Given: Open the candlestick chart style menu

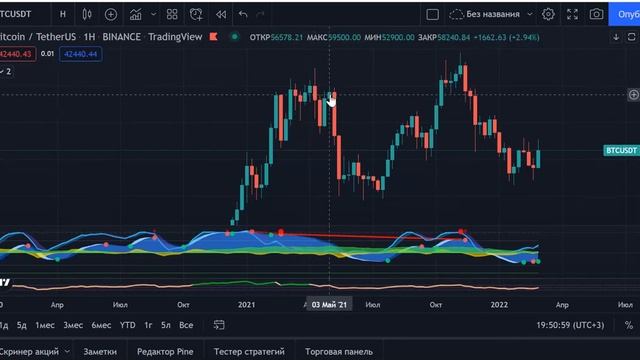Looking at the screenshot, I should pyautogui.click(x=87, y=14).
